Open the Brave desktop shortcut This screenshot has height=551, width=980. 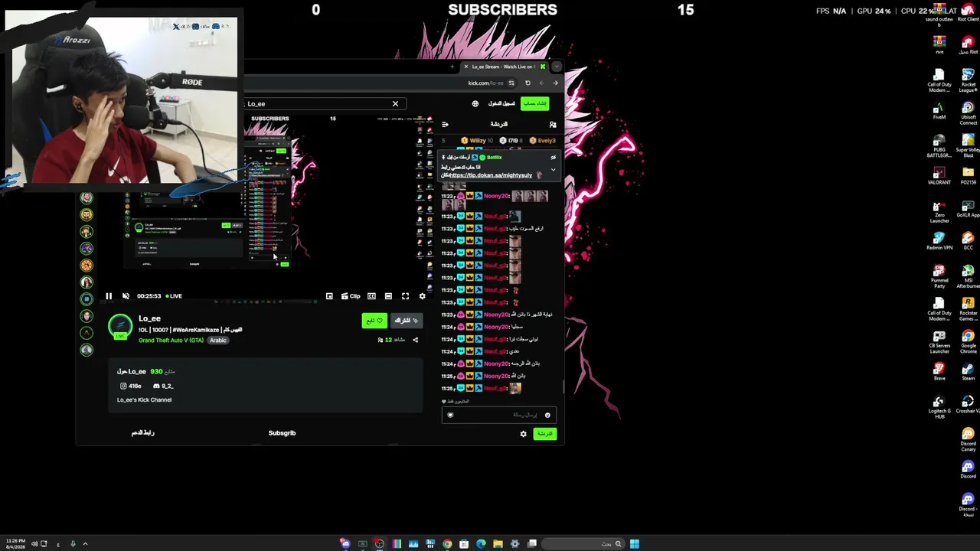(x=939, y=371)
